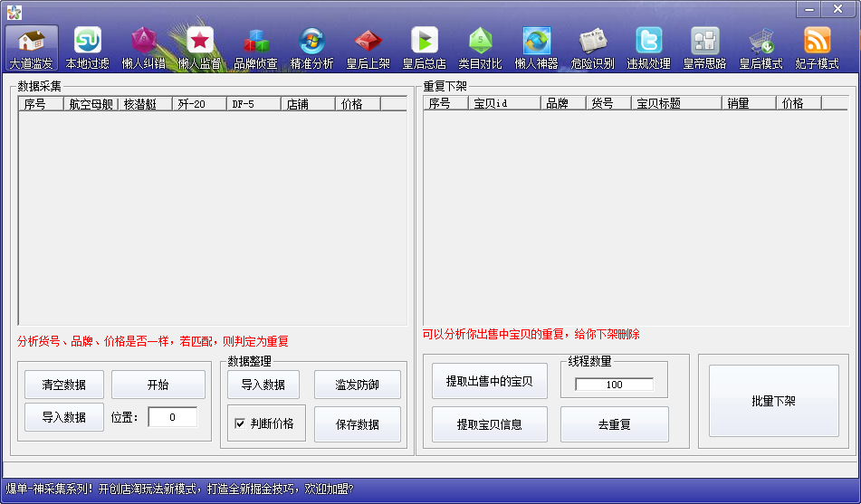Select the 皇帝思路 toolbar icon
861x504 pixels.
pos(704,48)
